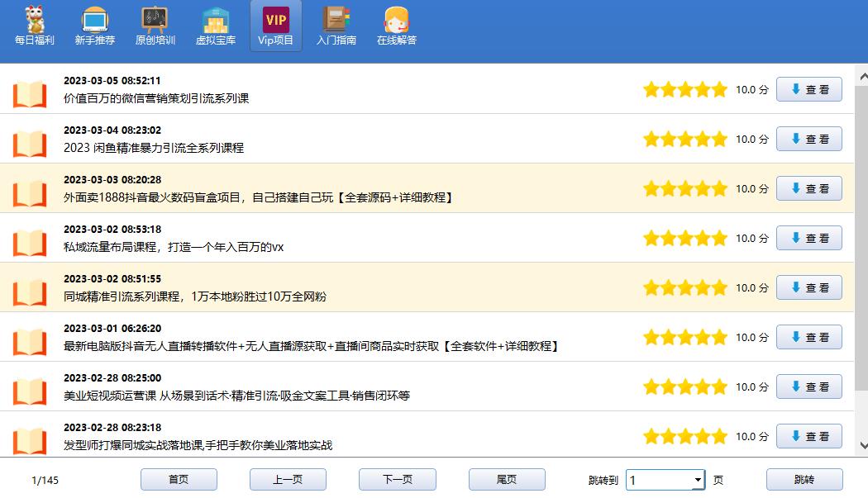Open the 私域流量布局课程 list item
The image size is (868, 498).
174,247
